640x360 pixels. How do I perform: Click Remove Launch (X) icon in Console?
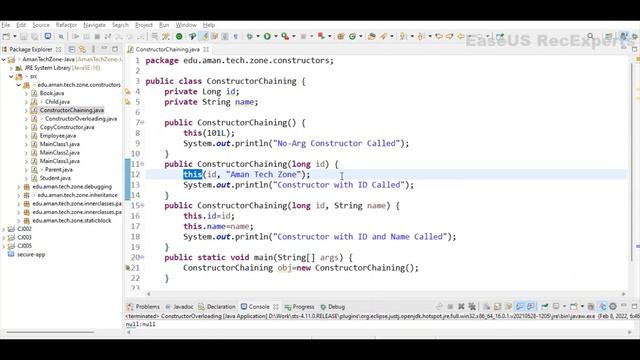tap(461, 307)
